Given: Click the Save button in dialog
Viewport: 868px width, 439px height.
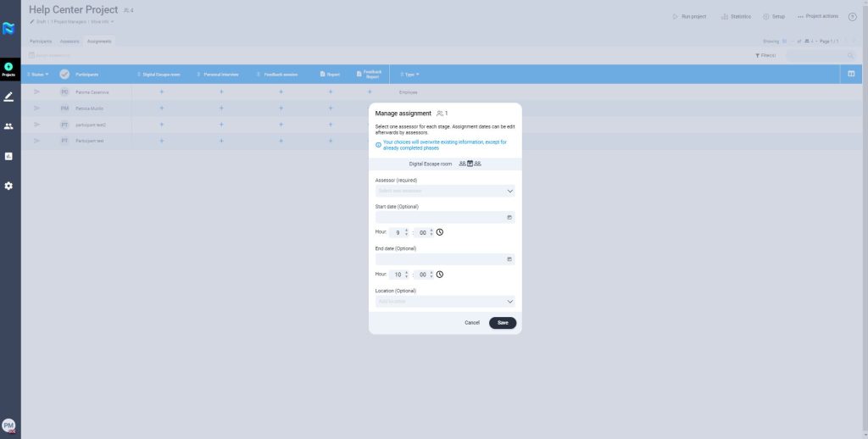Looking at the screenshot, I should click(503, 323).
